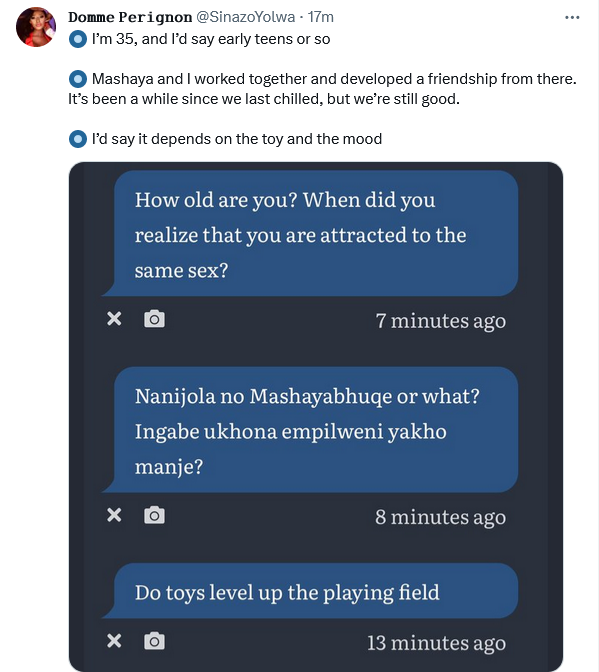Click blue bullet before 'I'm 35'
This screenshot has height=672, width=599.
click(78, 39)
